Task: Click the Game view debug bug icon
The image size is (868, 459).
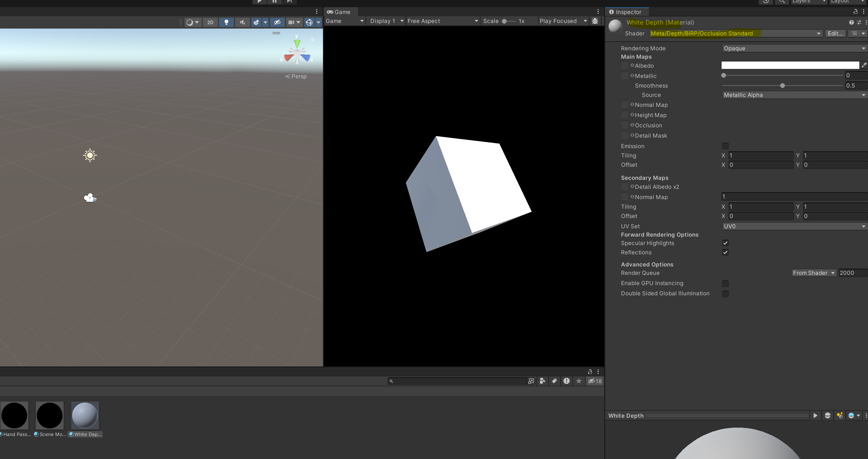Action: coord(595,21)
